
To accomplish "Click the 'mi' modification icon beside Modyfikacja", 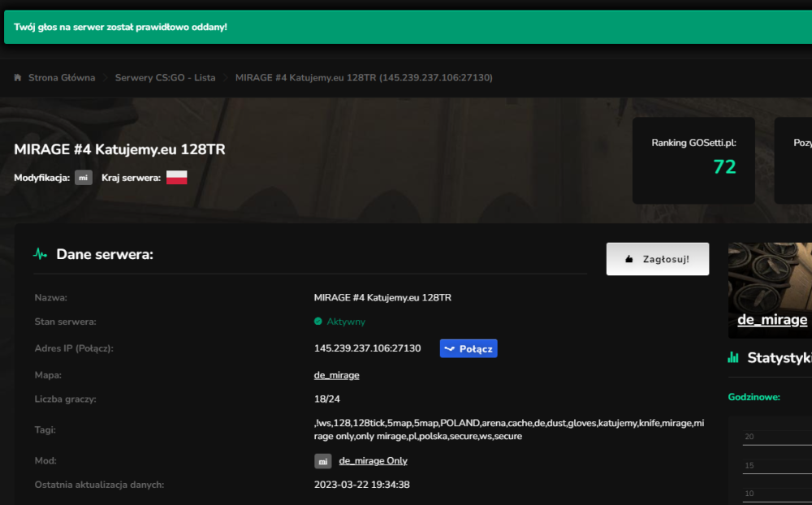I will coord(84,178).
